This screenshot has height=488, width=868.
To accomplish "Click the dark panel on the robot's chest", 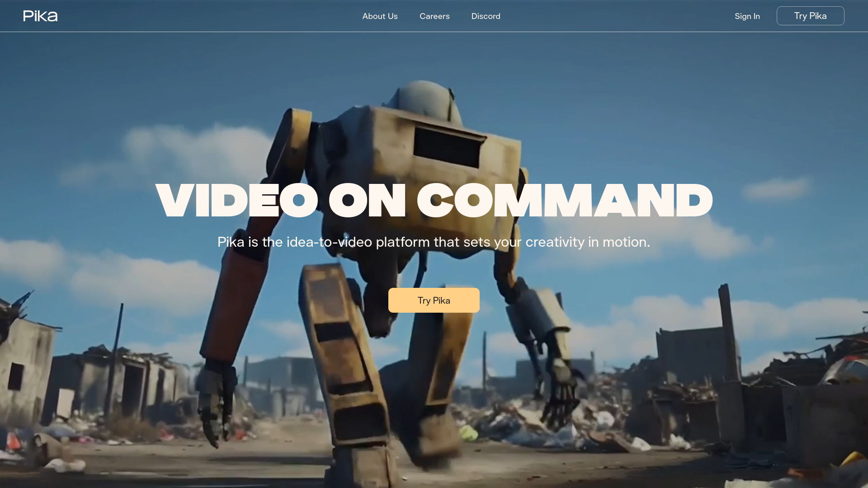I will tap(448, 147).
